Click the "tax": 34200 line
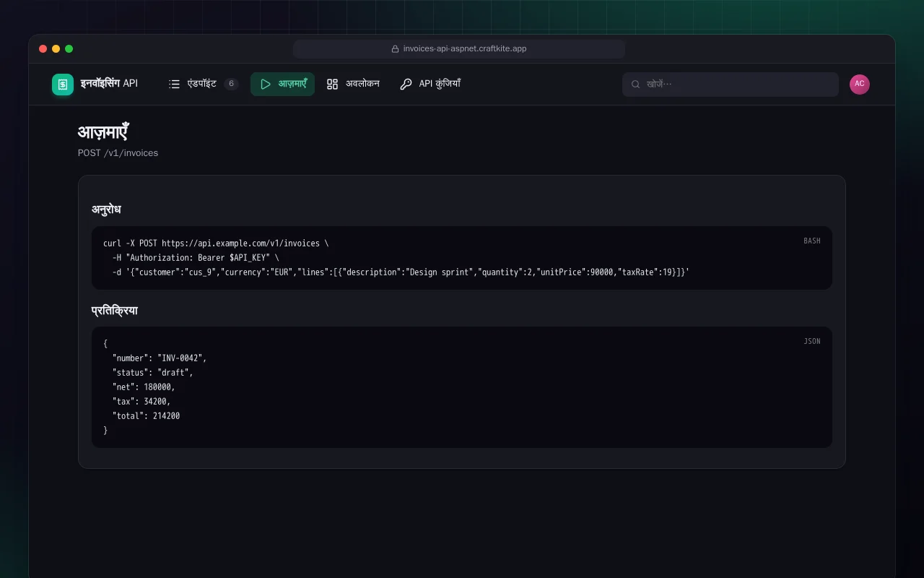The image size is (924, 578). (x=141, y=402)
